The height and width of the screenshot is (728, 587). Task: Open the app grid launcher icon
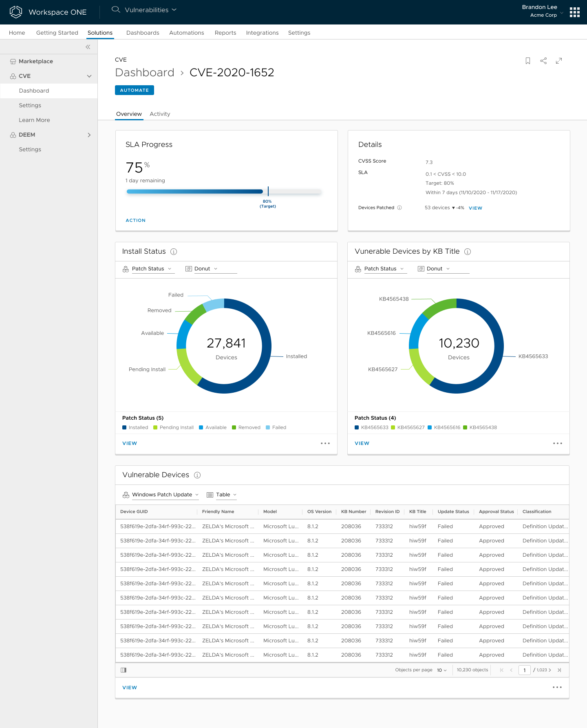(575, 12)
